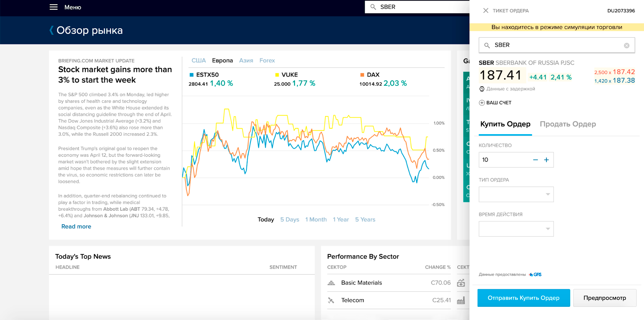Click factory sector icon right of C25.41
The height and width of the screenshot is (320, 644).
pyautogui.click(x=461, y=300)
